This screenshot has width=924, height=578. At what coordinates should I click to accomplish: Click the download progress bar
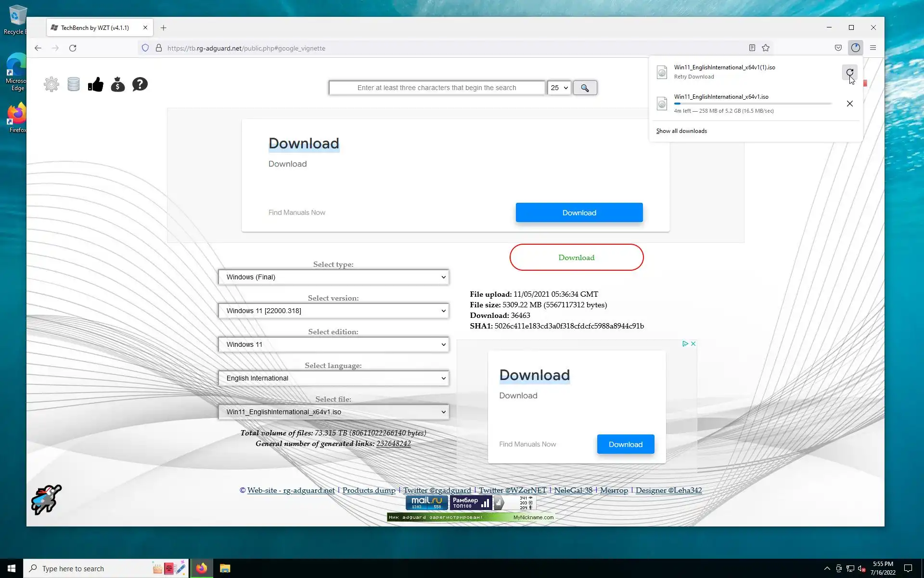[753, 104]
